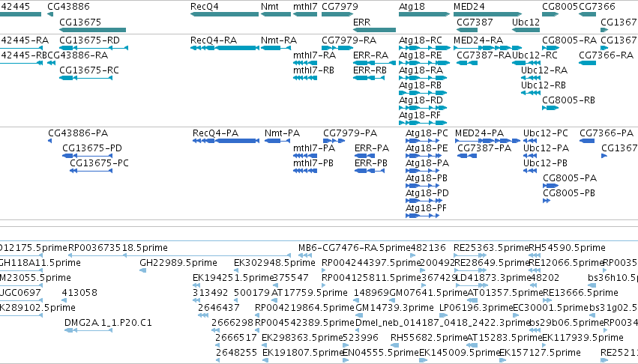Select the Ubc12-RB transcript label
This screenshot has width=638, height=364.
[x=544, y=85]
